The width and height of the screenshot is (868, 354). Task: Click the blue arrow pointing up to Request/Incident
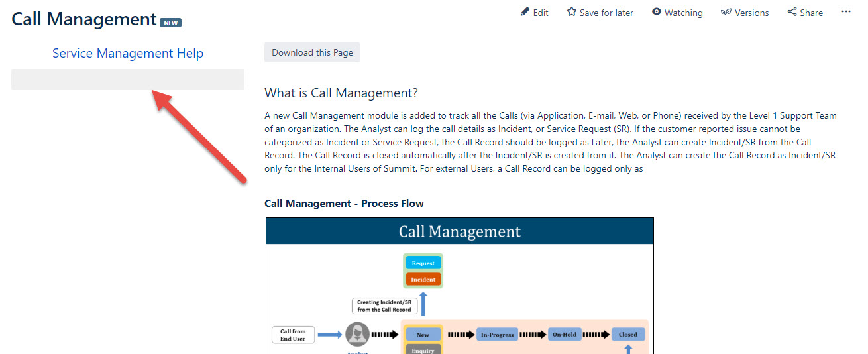point(424,304)
